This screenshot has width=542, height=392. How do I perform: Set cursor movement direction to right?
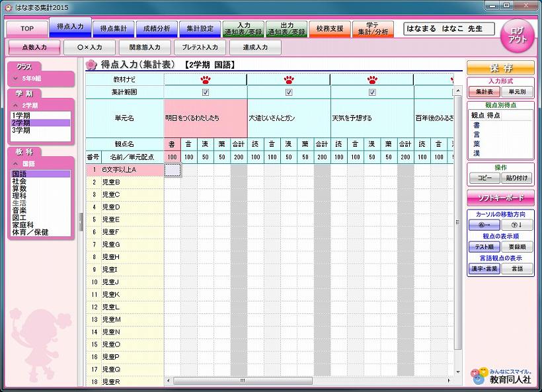(x=484, y=225)
